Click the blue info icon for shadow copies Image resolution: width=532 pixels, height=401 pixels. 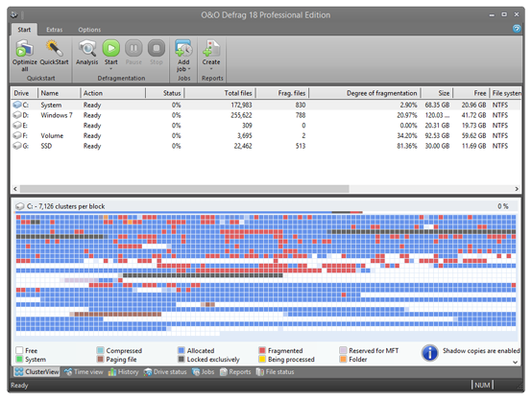pyautogui.click(x=430, y=353)
